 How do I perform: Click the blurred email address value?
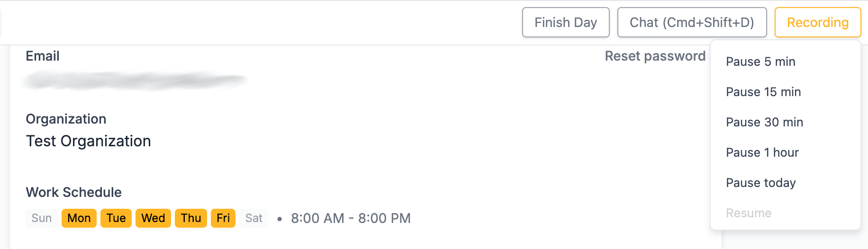[x=135, y=80]
